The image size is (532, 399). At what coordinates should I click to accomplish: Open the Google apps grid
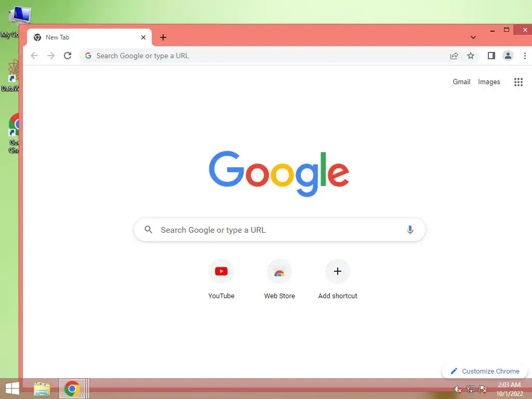point(518,82)
